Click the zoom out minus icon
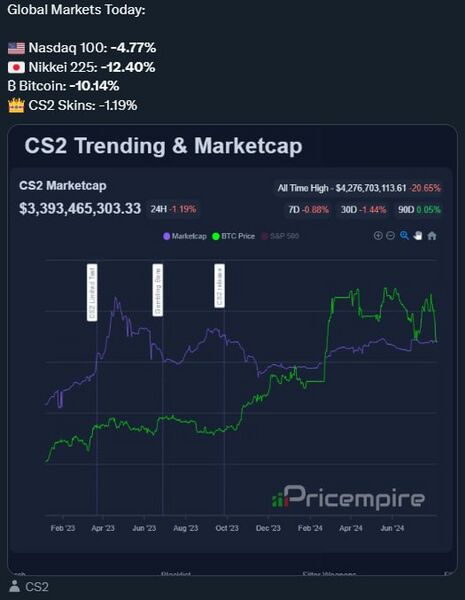This screenshot has height=600, width=465. (x=390, y=236)
